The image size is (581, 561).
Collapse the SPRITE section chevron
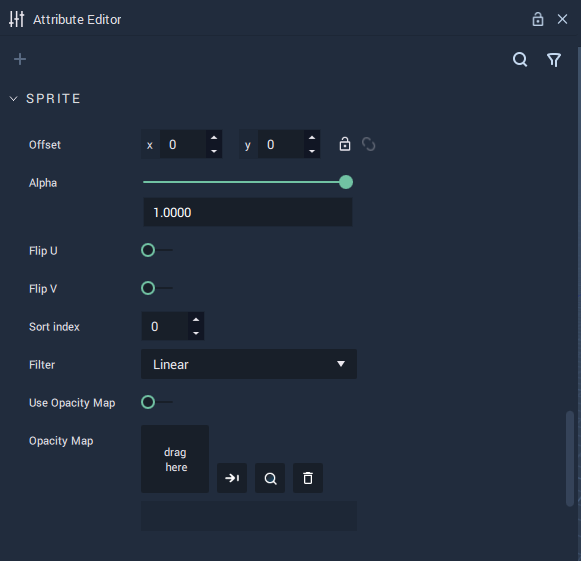click(x=14, y=99)
